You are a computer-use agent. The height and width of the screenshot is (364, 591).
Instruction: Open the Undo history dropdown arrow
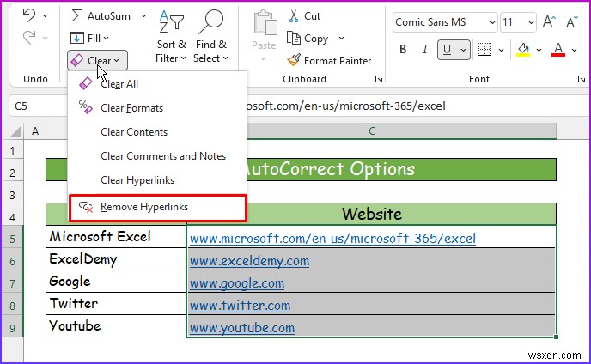click(x=46, y=15)
